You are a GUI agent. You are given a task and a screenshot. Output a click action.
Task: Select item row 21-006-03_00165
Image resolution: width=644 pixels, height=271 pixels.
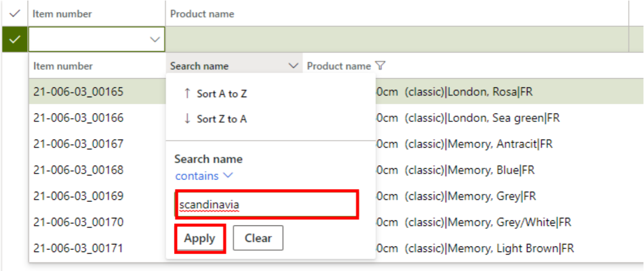point(79,92)
